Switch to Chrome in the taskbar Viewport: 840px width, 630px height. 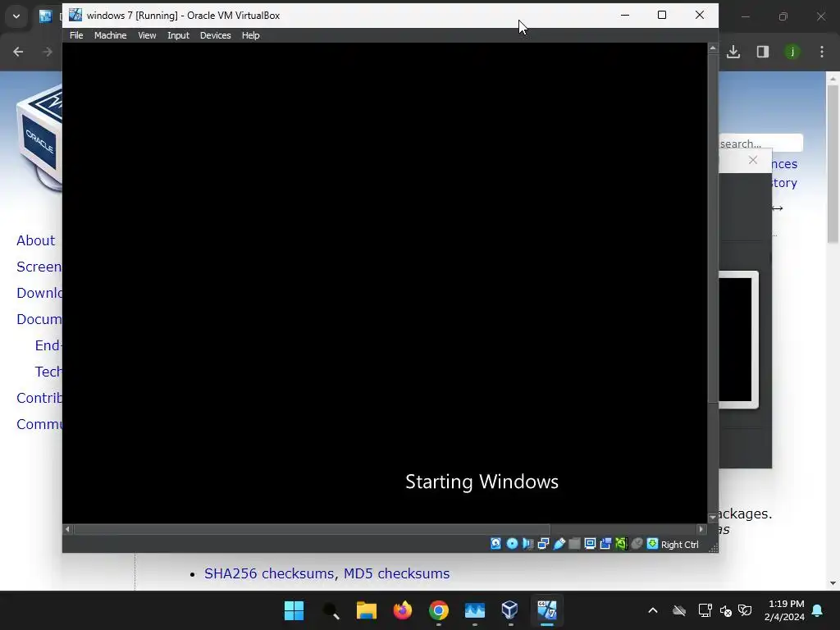point(439,610)
